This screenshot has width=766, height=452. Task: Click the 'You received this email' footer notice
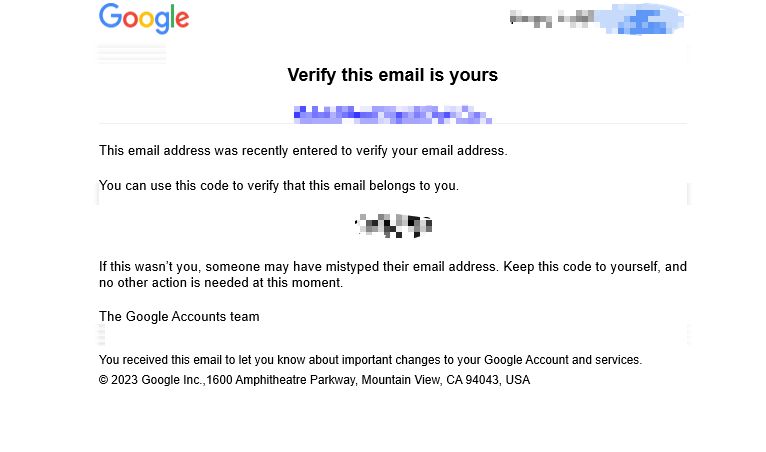370,360
